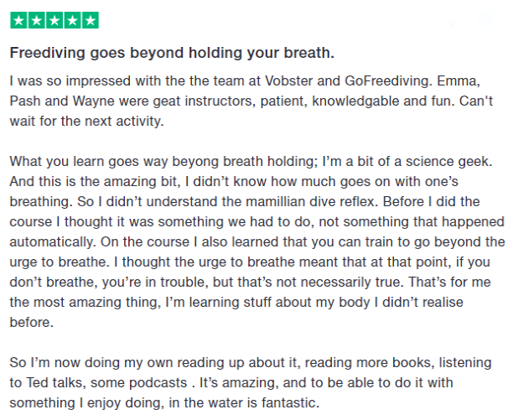Open the review title about Freediving
Viewport: 513px width, 420px height.
point(172,54)
